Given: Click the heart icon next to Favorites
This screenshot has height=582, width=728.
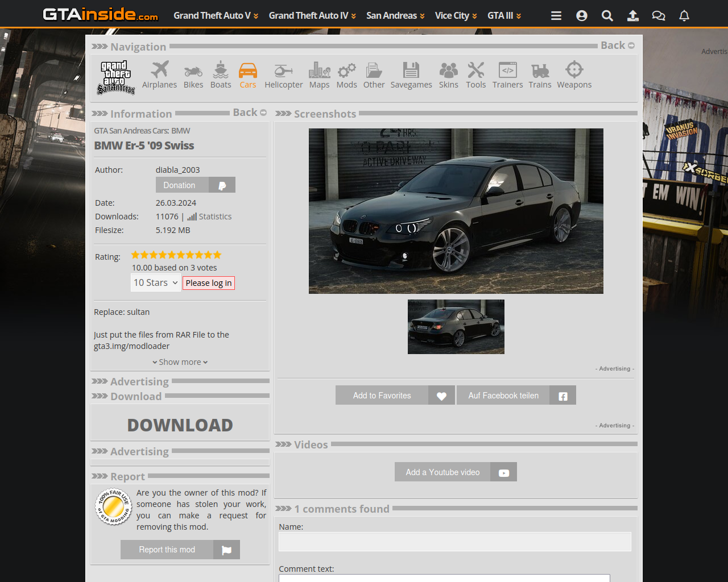Looking at the screenshot, I should click(x=441, y=396).
